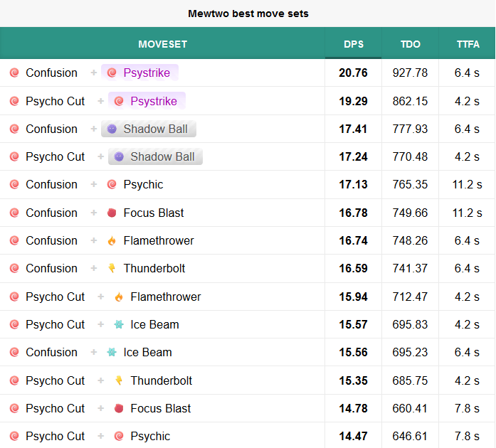
Task: Click the 19.29 DPS value
Action: 353,102
